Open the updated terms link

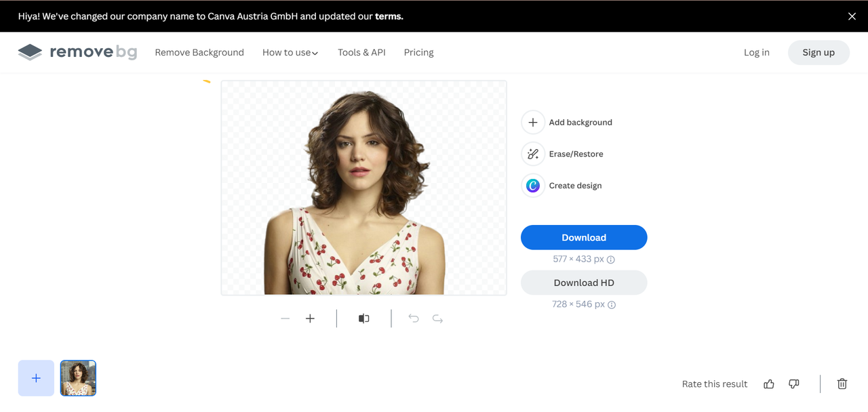pos(389,16)
